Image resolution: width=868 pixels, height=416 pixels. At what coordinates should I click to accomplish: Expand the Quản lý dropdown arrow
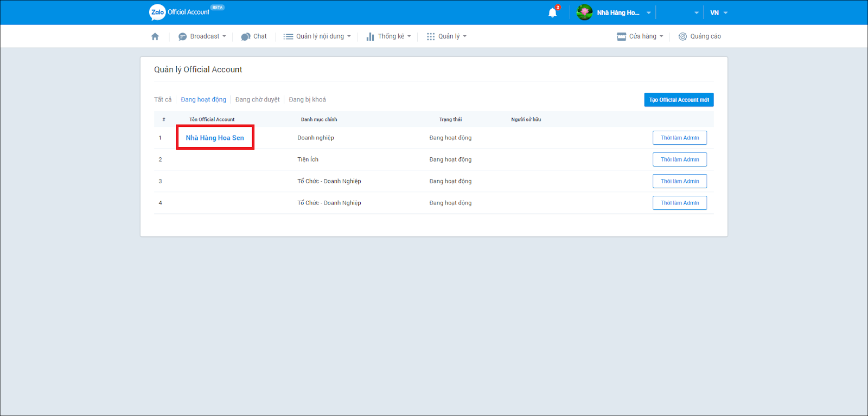pyautogui.click(x=464, y=36)
